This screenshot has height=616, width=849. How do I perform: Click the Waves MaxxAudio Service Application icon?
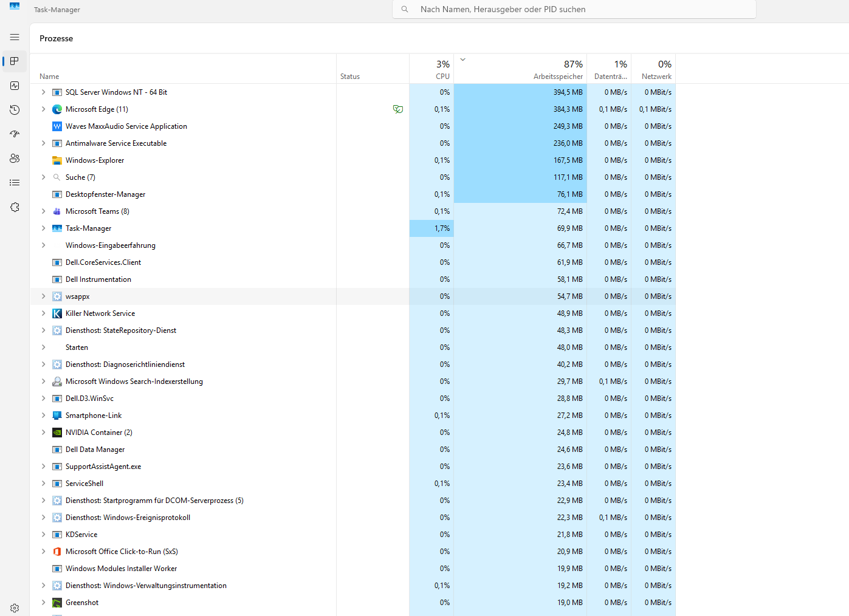(x=57, y=126)
